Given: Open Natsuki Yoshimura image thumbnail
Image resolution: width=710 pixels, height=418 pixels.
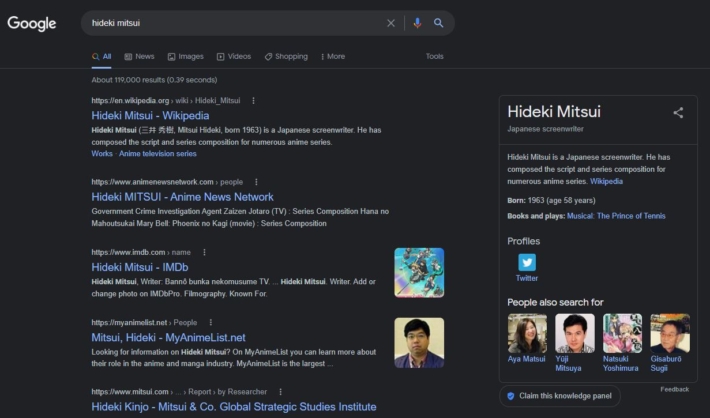Looking at the screenshot, I should pyautogui.click(x=622, y=333).
